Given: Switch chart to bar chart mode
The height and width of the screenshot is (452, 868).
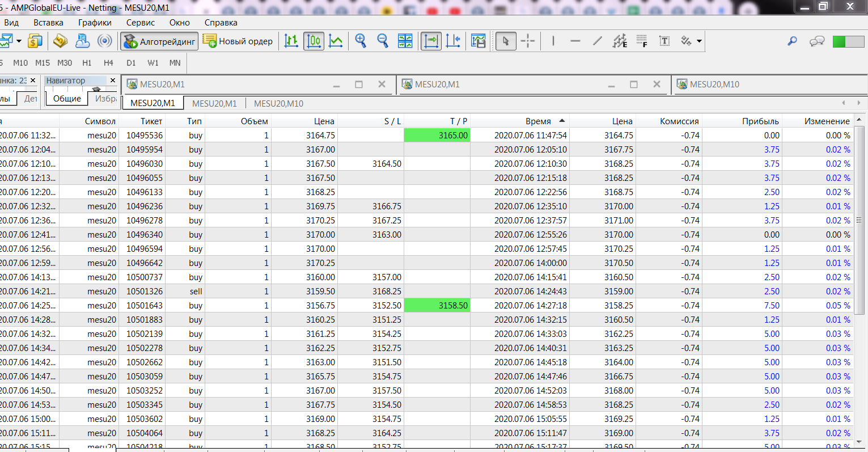Looking at the screenshot, I should [291, 41].
